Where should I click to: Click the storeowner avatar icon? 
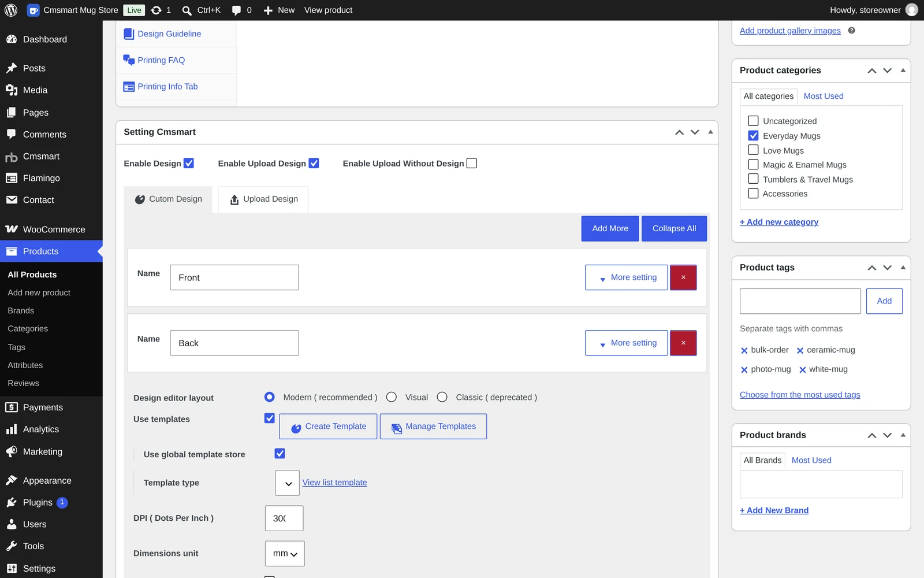click(x=912, y=10)
